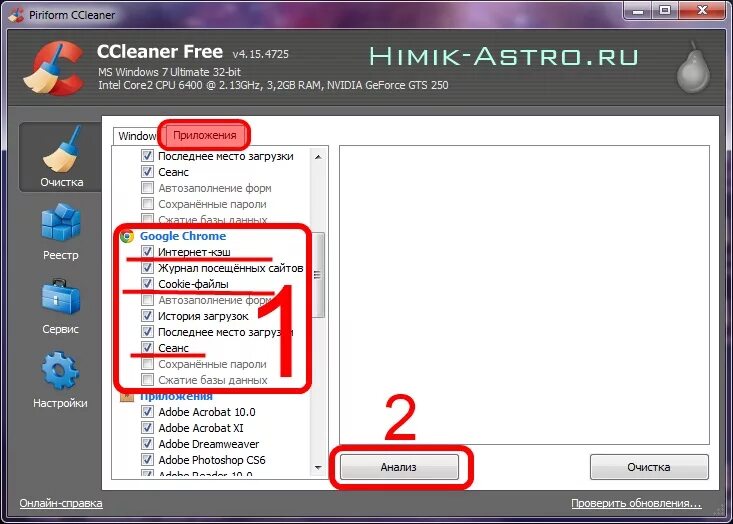733x524 pixels.
Task: Open the Сервис tools section
Action: tap(61, 306)
